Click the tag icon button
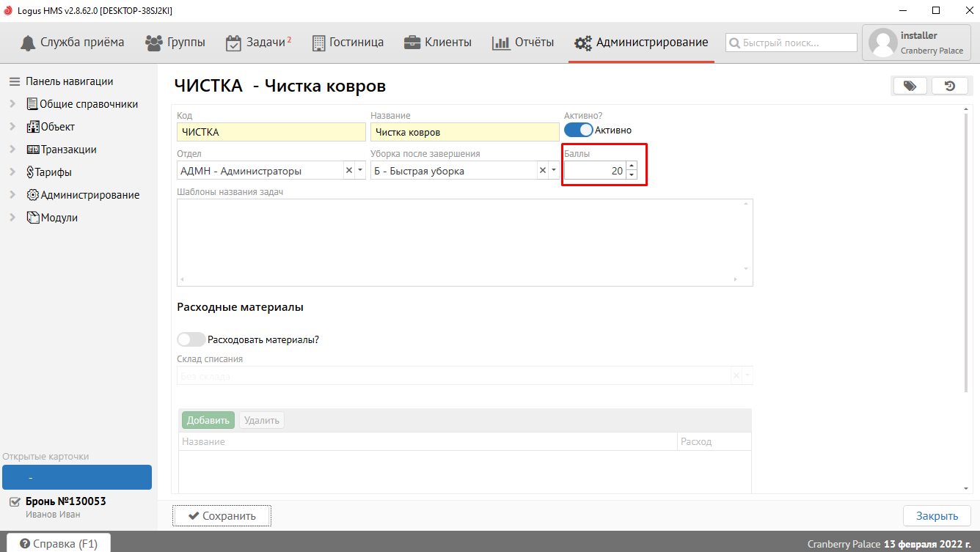 coord(910,87)
